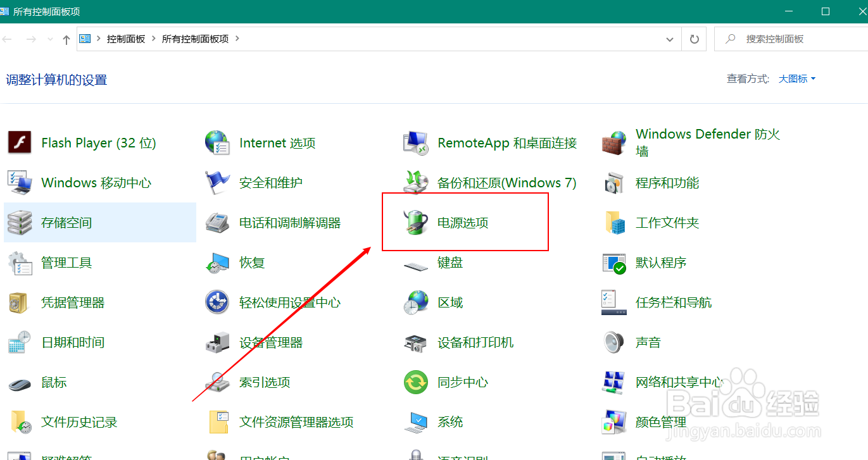
Task: Click the 网络和共享中心 icon
Action: pos(613,382)
